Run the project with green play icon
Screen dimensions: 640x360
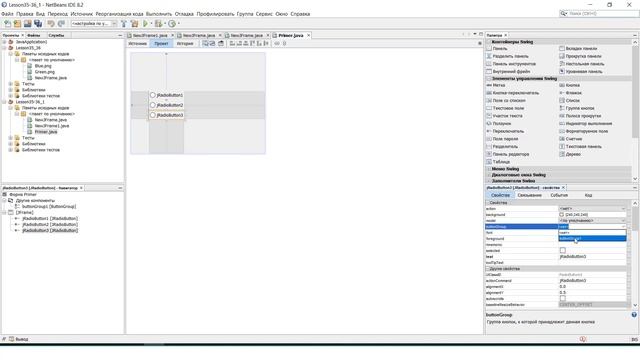coord(145,24)
